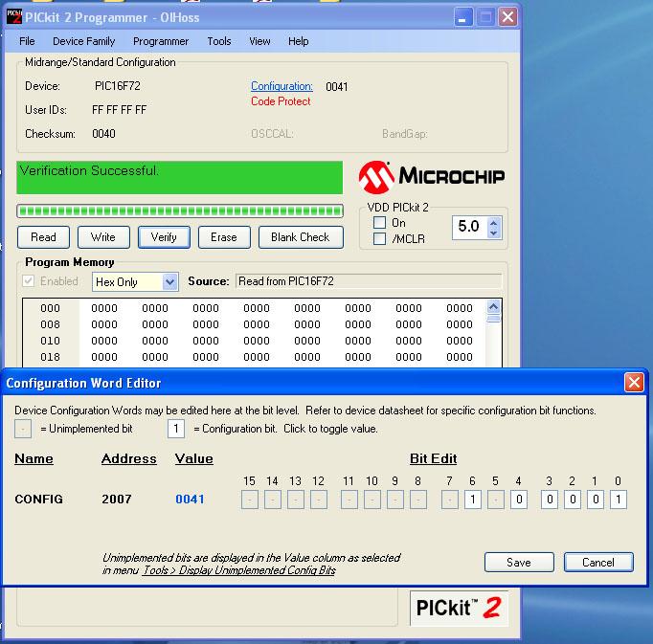Toggle configuration bit 4

tap(519, 500)
